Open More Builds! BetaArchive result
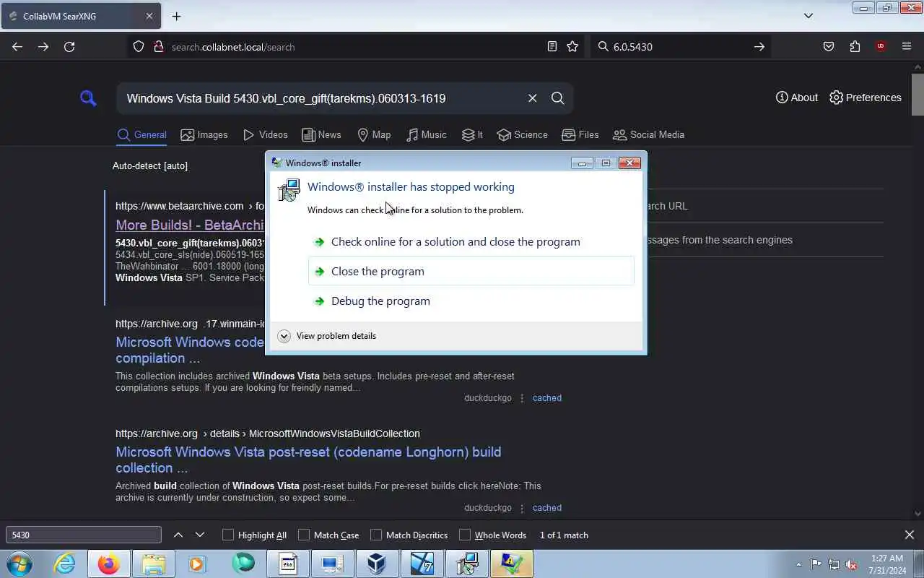The height and width of the screenshot is (578, 924). (x=190, y=225)
